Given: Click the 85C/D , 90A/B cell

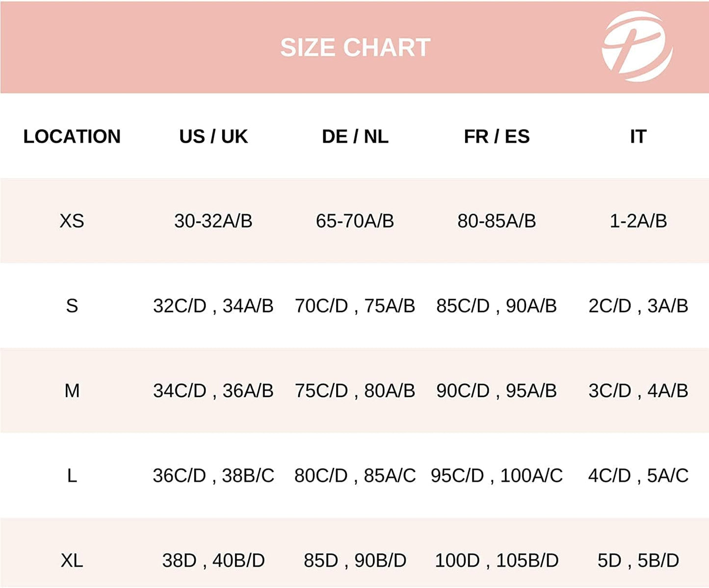Looking at the screenshot, I should 497,306.
